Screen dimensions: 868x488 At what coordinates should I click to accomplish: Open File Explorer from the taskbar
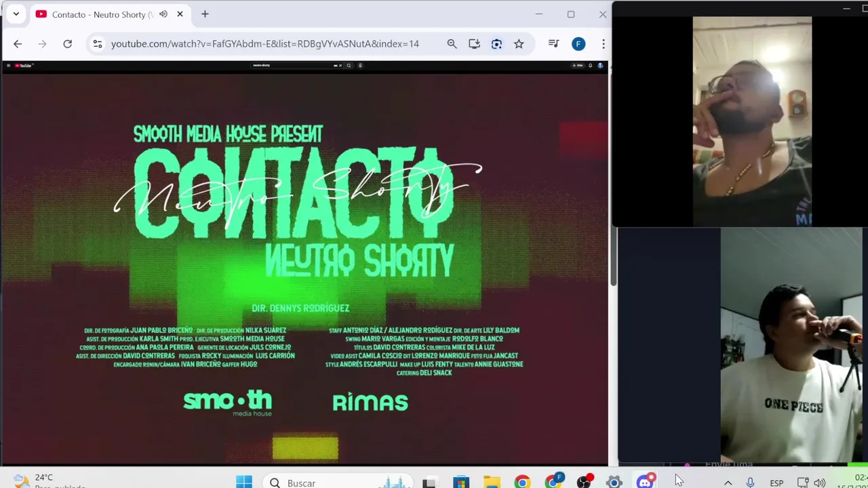tap(492, 483)
